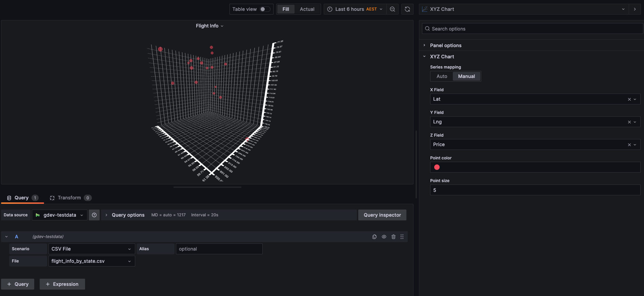
Task: Switch Series mapping to Auto
Action: coord(442,76)
